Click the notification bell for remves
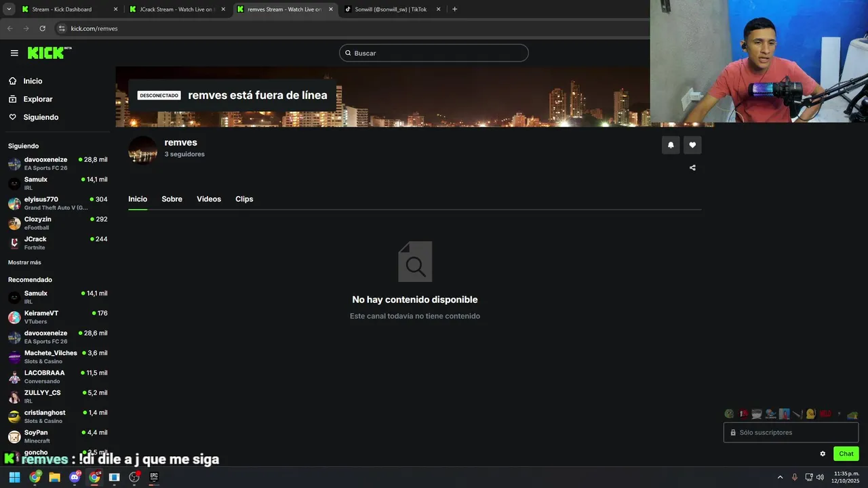Image resolution: width=868 pixels, height=488 pixels. pos(671,145)
